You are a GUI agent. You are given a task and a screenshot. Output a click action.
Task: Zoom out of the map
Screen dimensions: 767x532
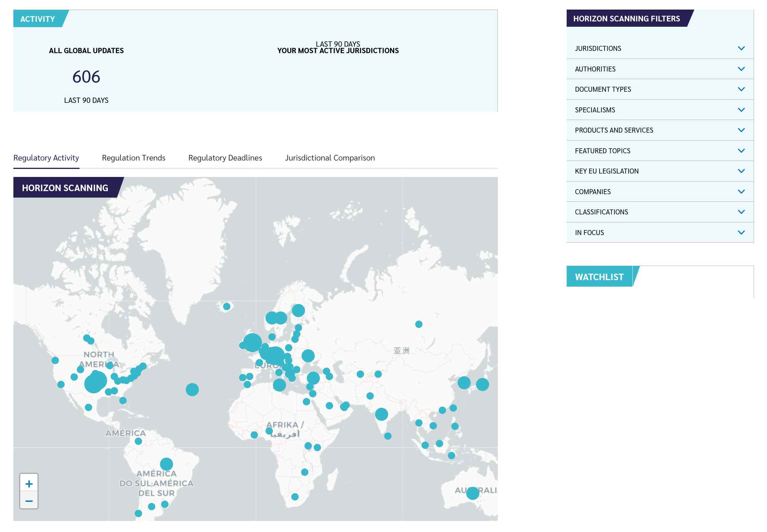pyautogui.click(x=29, y=501)
